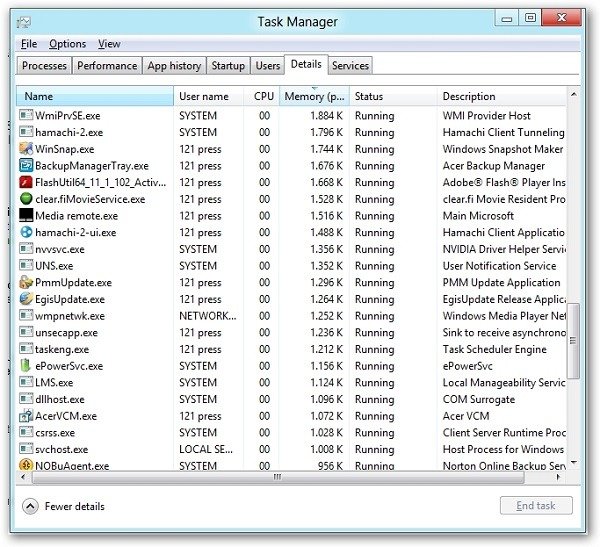Click the csrss.exe process icon
Screen dimensions: 600x547
(x=26, y=432)
